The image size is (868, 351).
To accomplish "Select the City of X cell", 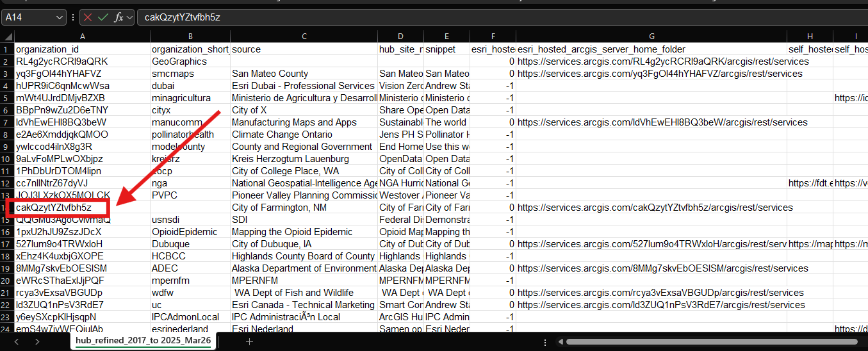I will click(x=304, y=110).
